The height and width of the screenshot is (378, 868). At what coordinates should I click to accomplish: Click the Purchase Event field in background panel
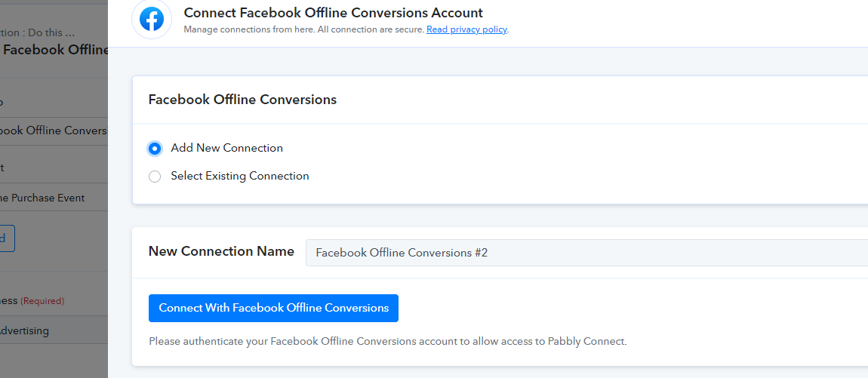tap(54, 198)
